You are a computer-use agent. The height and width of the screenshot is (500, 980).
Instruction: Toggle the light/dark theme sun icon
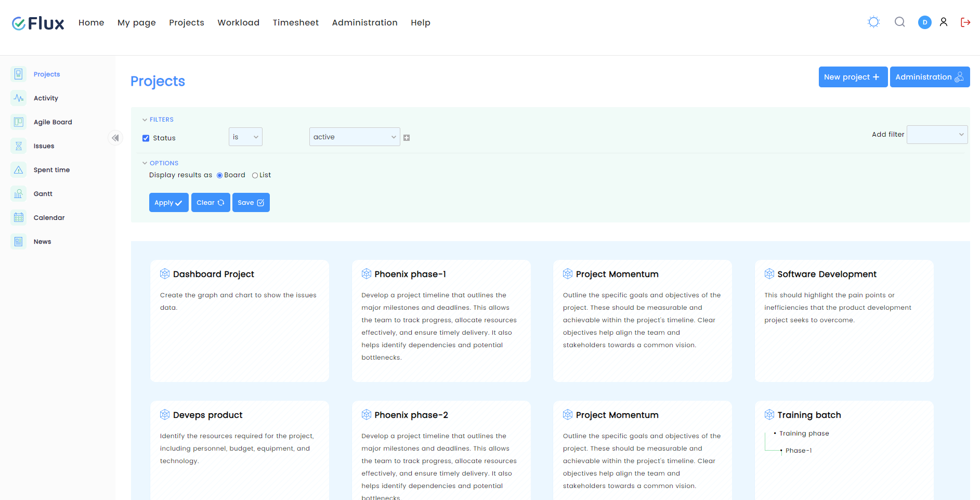pos(873,22)
